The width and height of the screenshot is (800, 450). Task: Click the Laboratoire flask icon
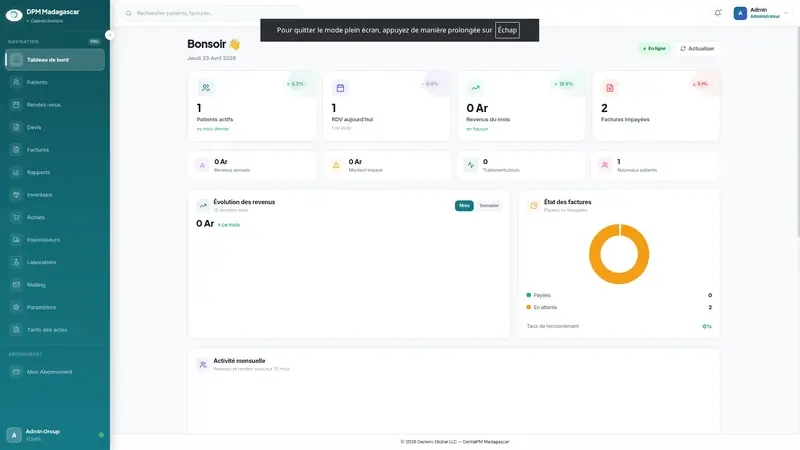pos(16,262)
